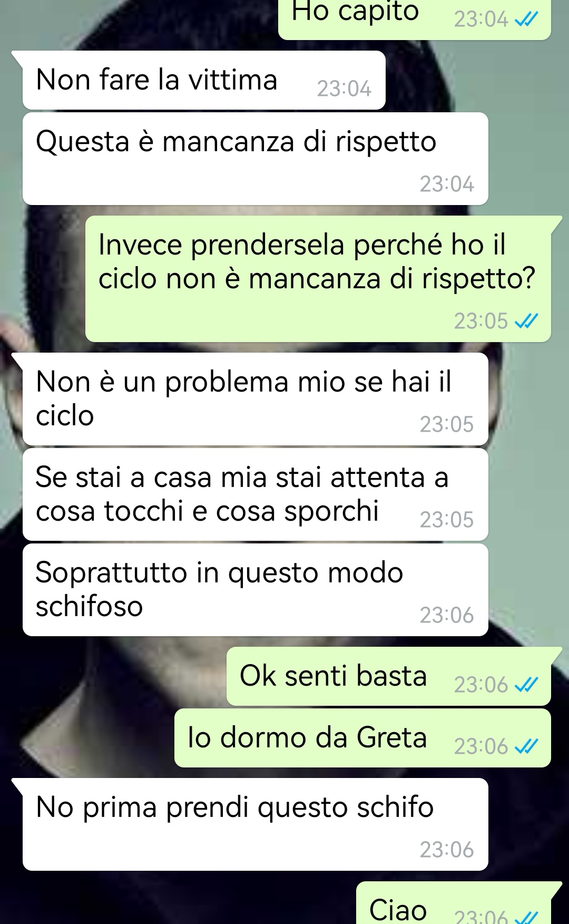Tap blue double-check on 'Io dormo da Greta'
The image size is (569, 924).
click(526, 746)
